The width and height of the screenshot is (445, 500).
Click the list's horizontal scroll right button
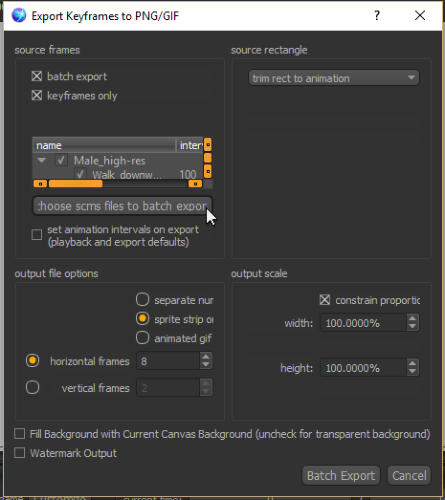coord(195,184)
